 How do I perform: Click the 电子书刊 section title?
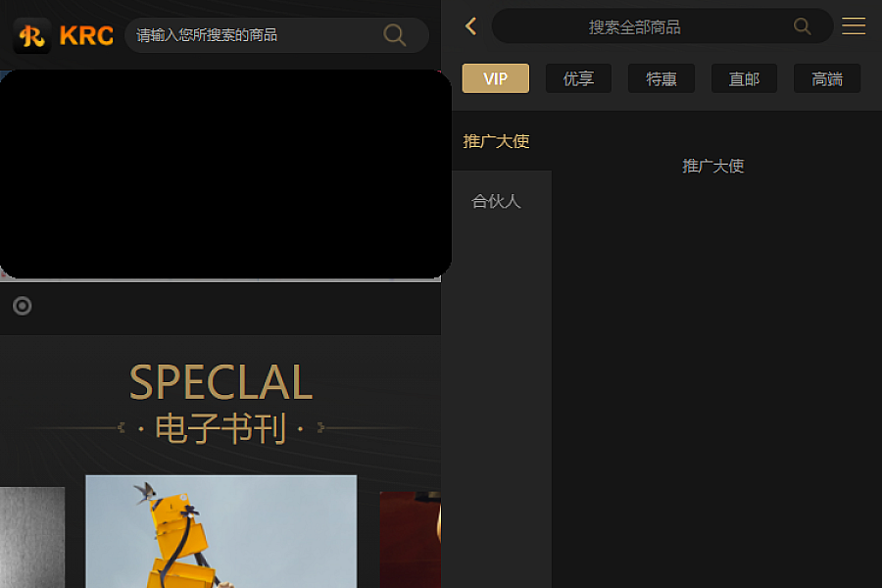coord(220,429)
